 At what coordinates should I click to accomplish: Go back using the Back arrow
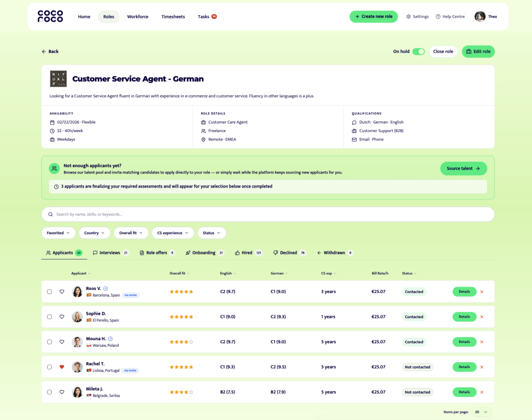[50, 51]
